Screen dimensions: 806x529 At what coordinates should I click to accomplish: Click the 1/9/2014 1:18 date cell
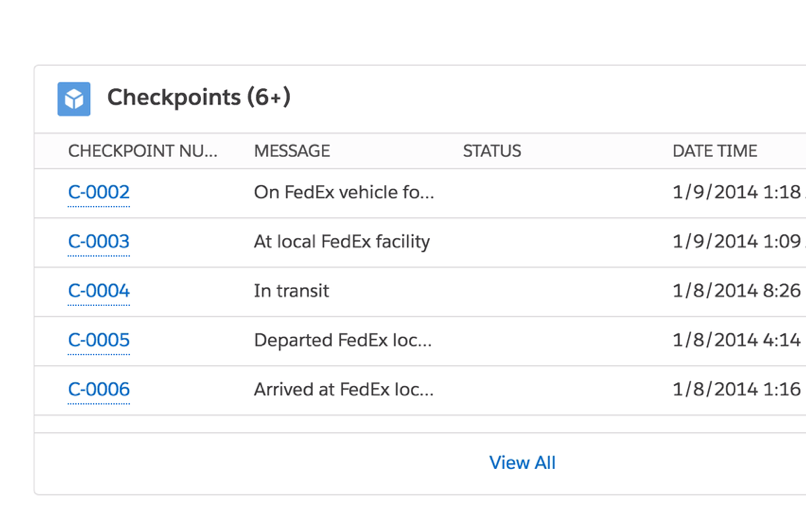click(739, 192)
